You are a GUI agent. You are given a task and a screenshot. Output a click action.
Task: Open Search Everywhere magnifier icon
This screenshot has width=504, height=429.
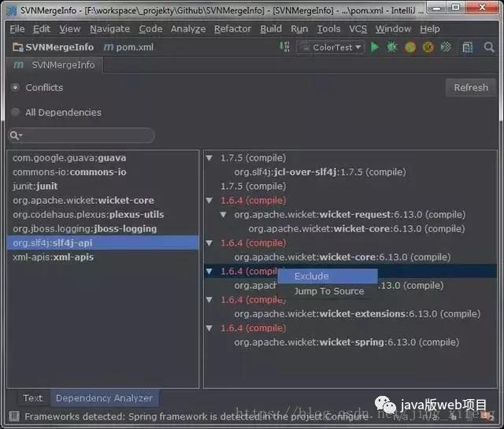[489, 47]
